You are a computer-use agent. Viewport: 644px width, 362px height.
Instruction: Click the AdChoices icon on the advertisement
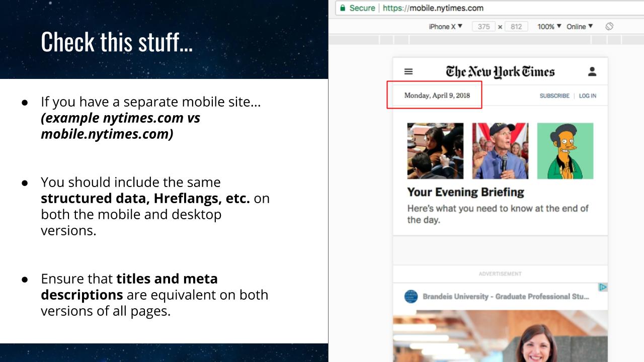603,287
